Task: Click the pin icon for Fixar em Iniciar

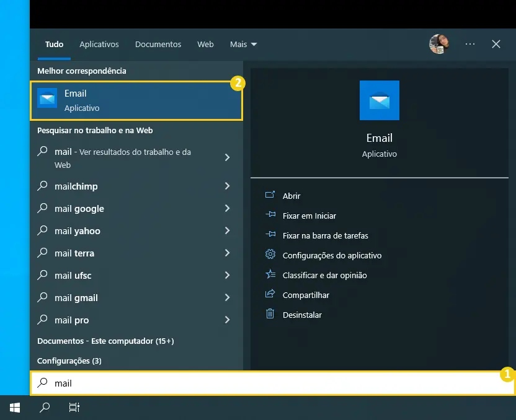Action: coord(270,214)
